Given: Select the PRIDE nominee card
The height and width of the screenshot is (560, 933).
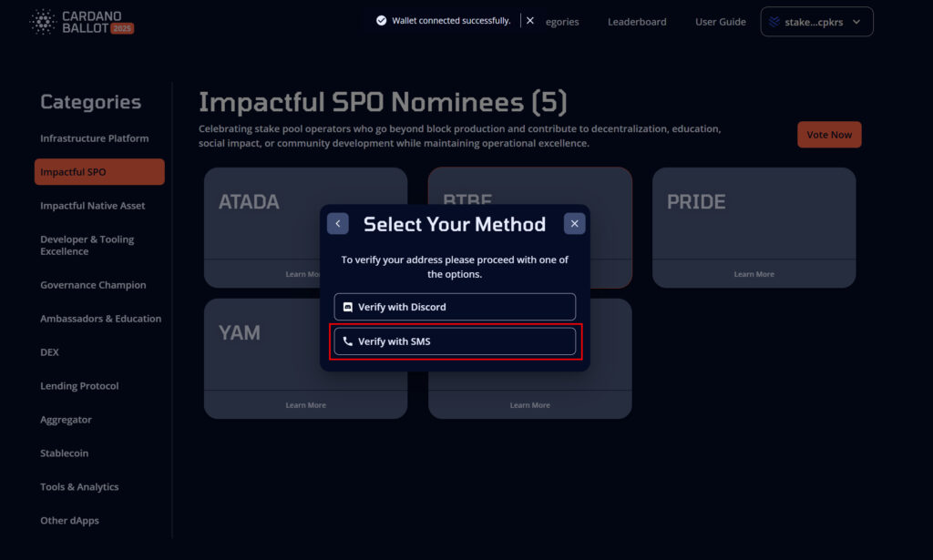Looking at the screenshot, I should coord(754,227).
